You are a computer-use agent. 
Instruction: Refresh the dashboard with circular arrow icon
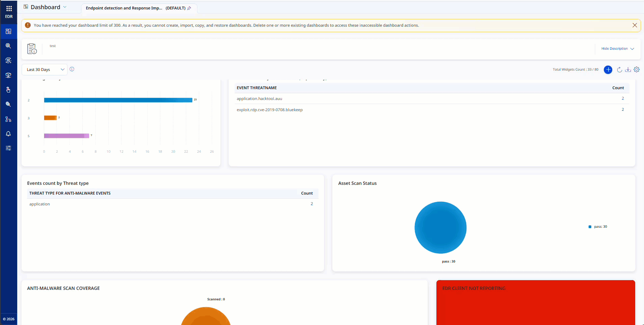click(619, 70)
